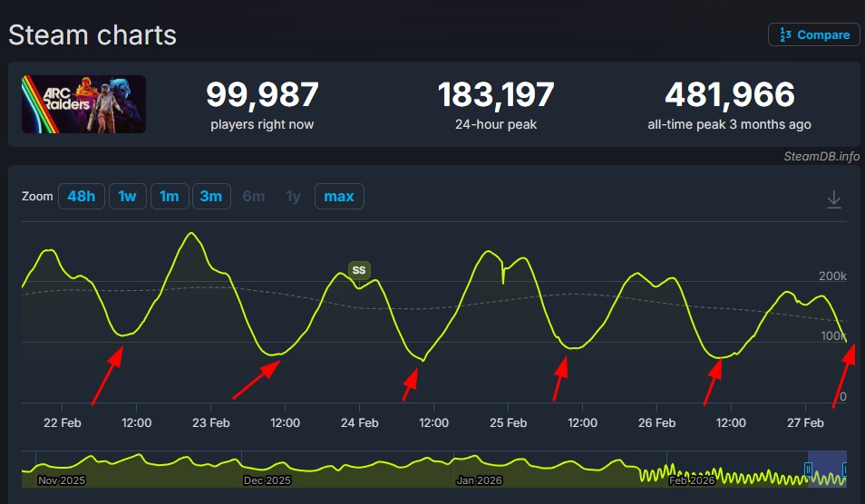This screenshot has height=504, width=865.
Task: Download chart data with the arrow icon
Action: coord(833,199)
